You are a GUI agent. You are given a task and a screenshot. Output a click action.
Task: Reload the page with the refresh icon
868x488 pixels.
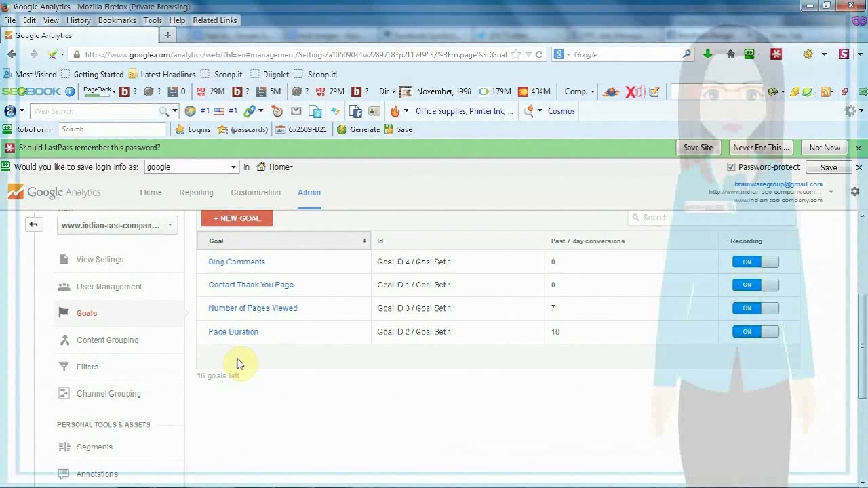click(x=539, y=54)
